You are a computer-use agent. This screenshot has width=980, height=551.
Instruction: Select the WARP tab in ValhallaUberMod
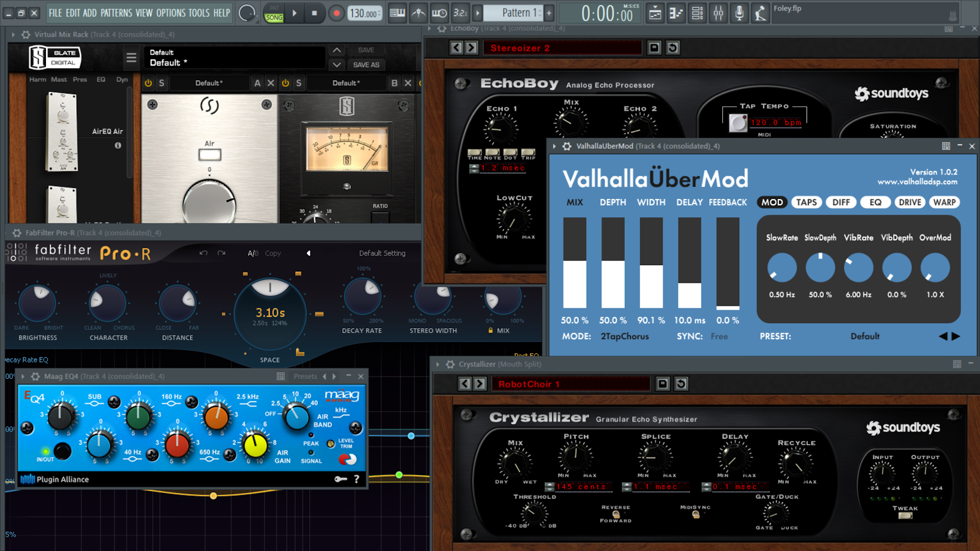coord(944,203)
